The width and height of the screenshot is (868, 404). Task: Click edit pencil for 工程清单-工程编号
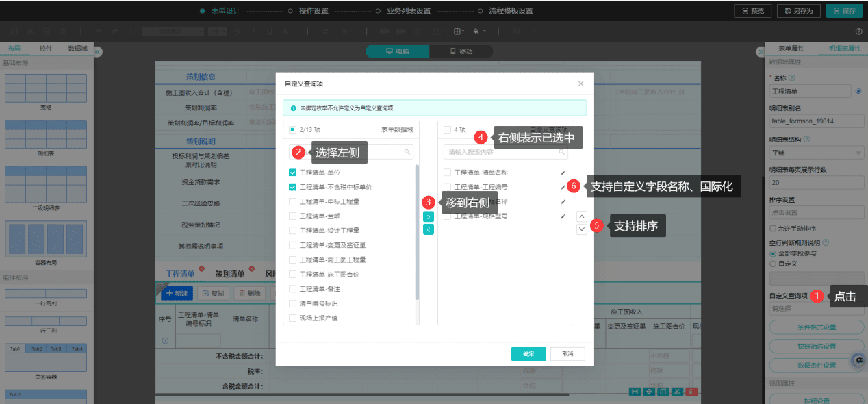563,186
